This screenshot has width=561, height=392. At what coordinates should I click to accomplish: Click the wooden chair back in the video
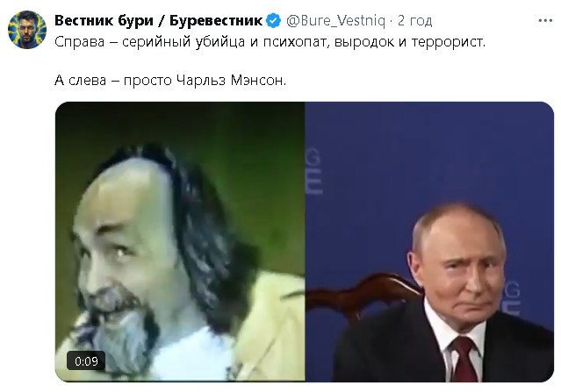point(362,295)
